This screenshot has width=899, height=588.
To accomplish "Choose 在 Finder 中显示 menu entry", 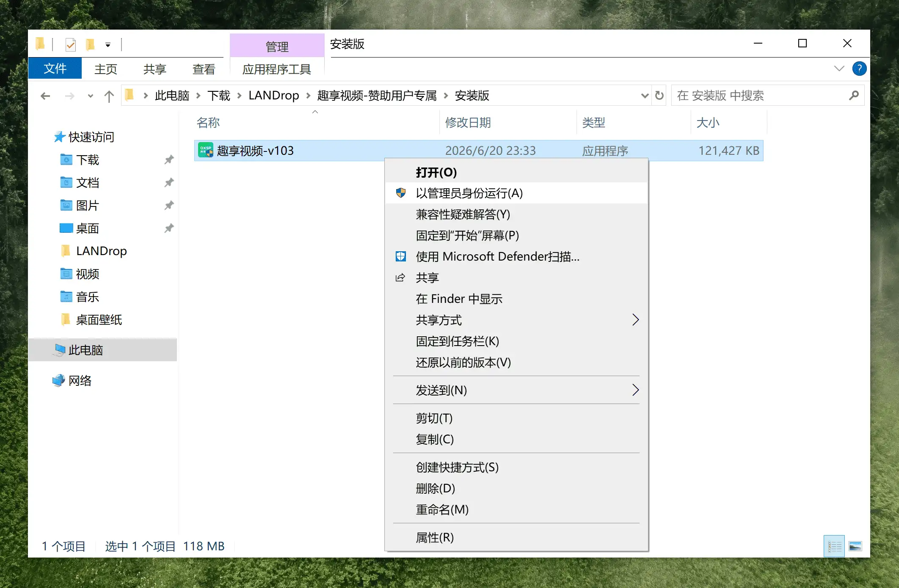I will 516,299.
